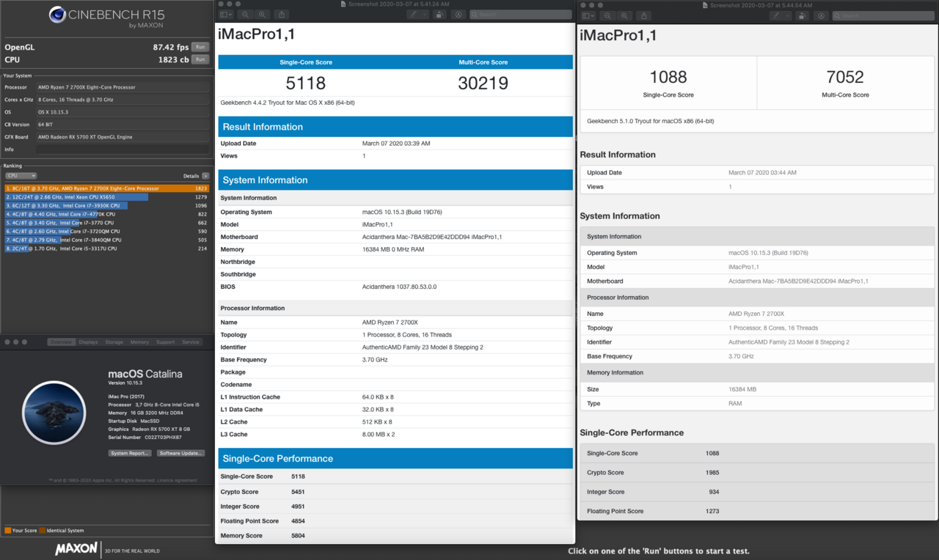Viewport: 939px width, 560px height.
Task: Show Markup toolbar in left Preview window
Action: click(458, 15)
